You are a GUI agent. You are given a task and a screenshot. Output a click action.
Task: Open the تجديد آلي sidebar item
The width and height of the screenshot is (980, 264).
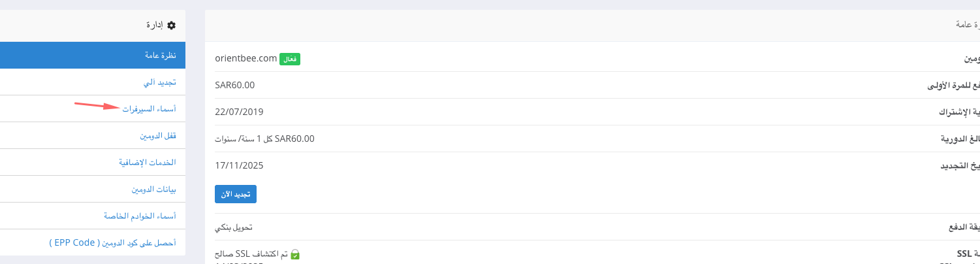click(93, 82)
